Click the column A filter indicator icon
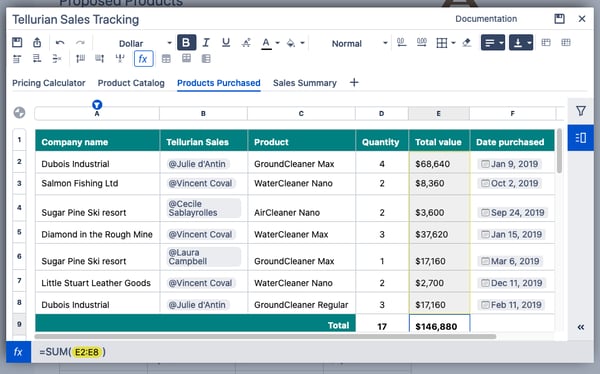This screenshot has width=600, height=374. 97,105
